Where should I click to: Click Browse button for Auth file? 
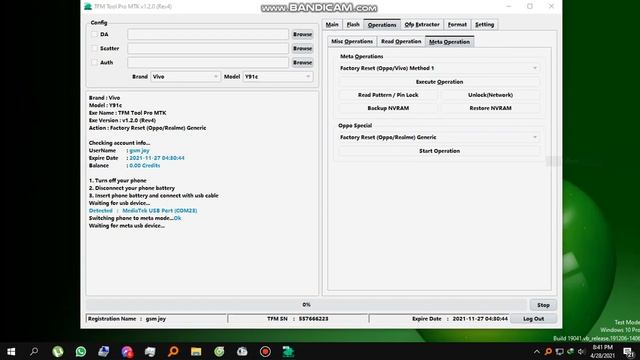point(302,62)
